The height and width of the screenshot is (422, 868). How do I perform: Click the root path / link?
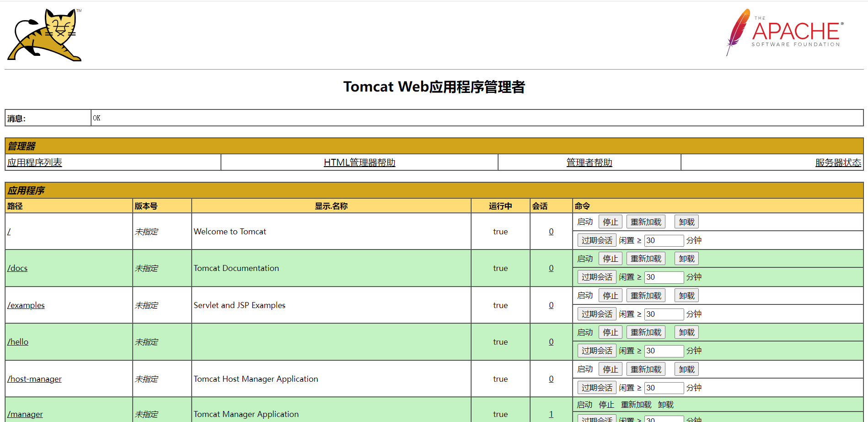pyautogui.click(x=8, y=231)
